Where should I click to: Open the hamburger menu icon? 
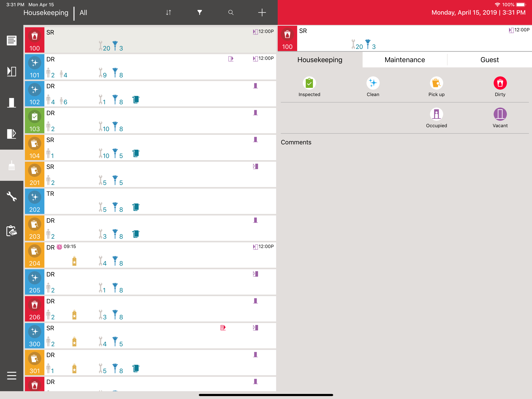coord(11,375)
